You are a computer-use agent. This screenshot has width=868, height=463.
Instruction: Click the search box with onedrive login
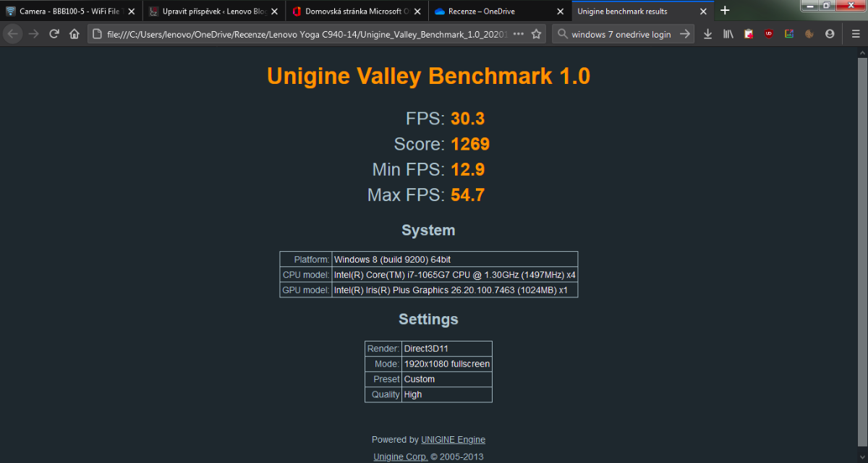[x=621, y=34]
